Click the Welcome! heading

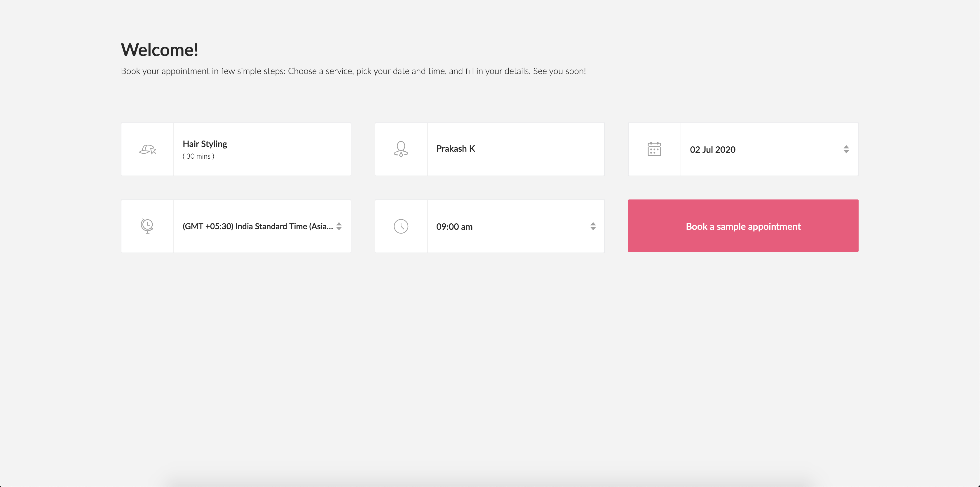click(159, 50)
